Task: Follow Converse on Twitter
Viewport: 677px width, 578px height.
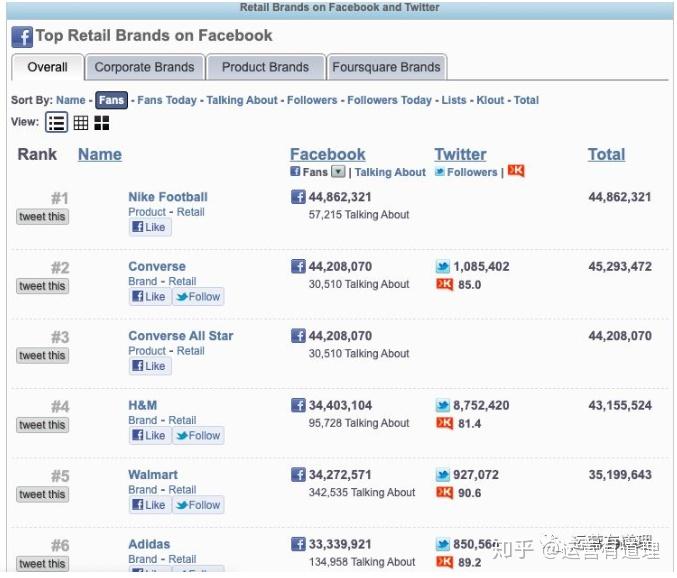Action: click(x=198, y=297)
